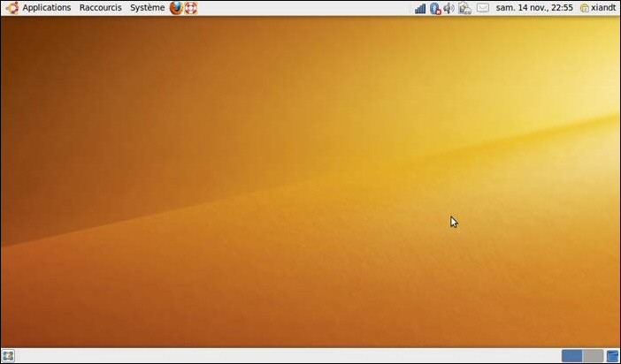Switch to the first blue workspace
The height and width of the screenshot is (364, 621).
tap(571, 356)
